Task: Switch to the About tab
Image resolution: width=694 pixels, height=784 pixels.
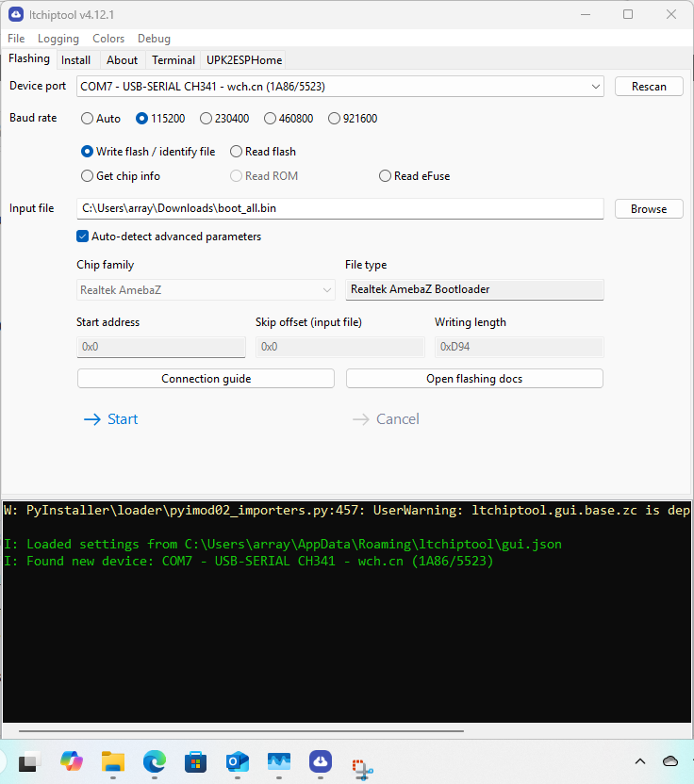Action: pos(122,60)
